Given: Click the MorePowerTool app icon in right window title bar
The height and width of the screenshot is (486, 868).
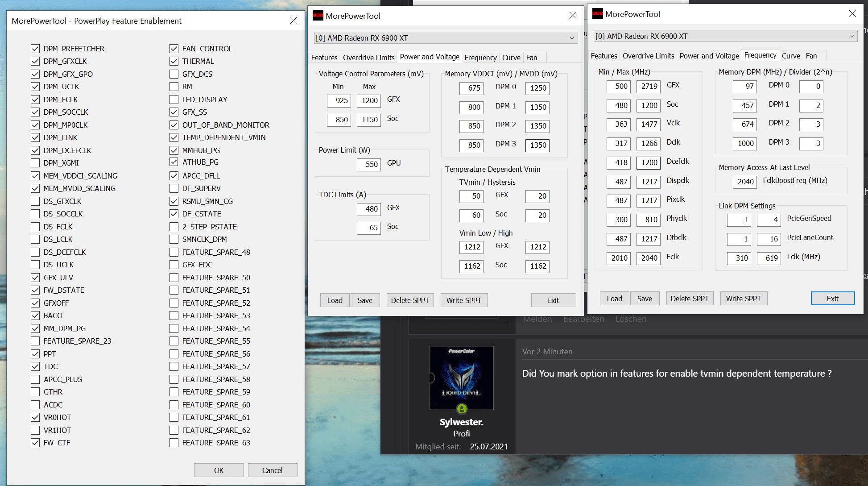Looking at the screenshot, I should click(597, 14).
